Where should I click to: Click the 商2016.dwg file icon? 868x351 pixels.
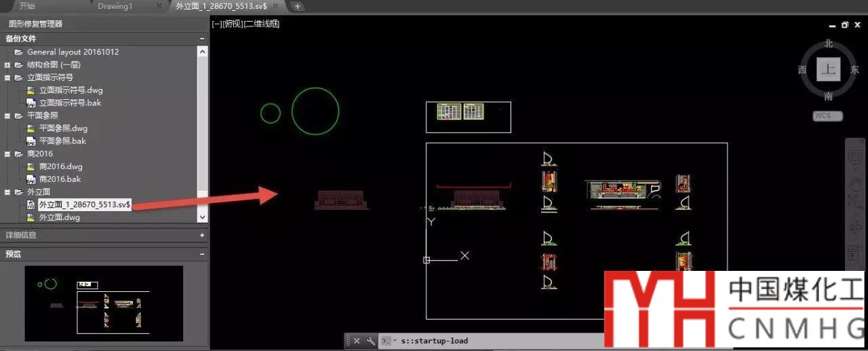(31, 166)
